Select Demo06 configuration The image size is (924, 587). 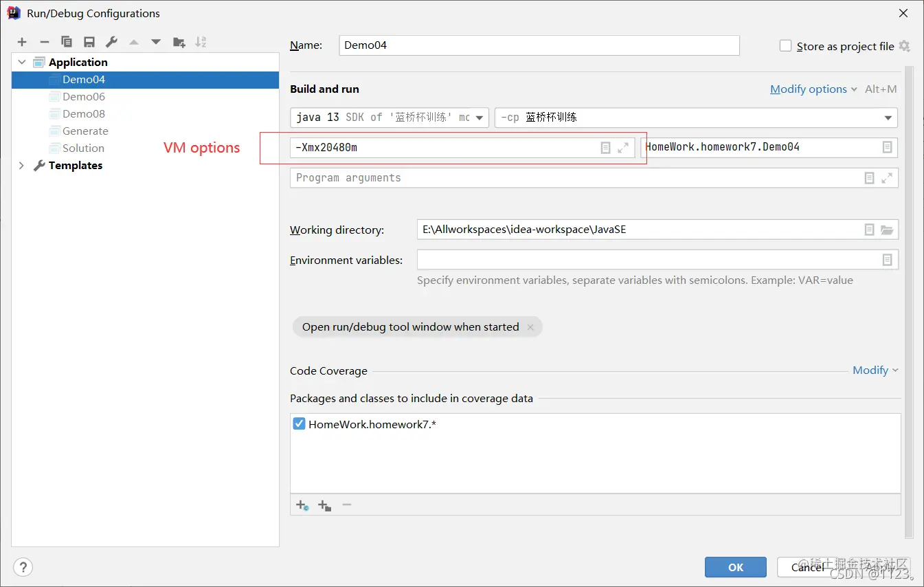[x=145, y=96]
